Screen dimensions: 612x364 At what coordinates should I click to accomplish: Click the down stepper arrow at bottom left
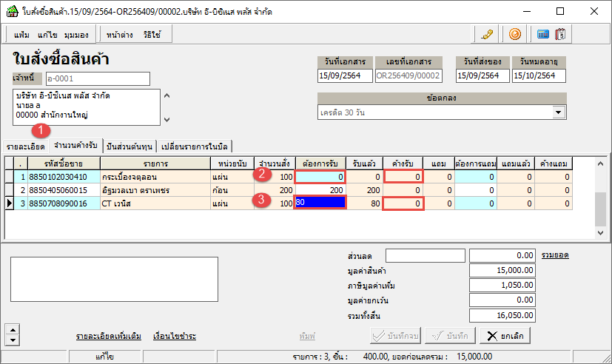pos(13,340)
